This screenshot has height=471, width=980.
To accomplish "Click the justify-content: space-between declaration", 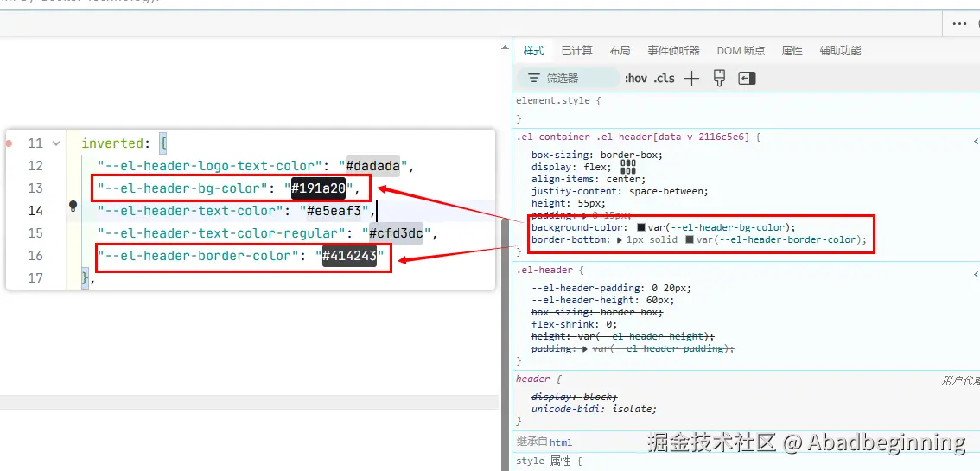I will click(620, 191).
